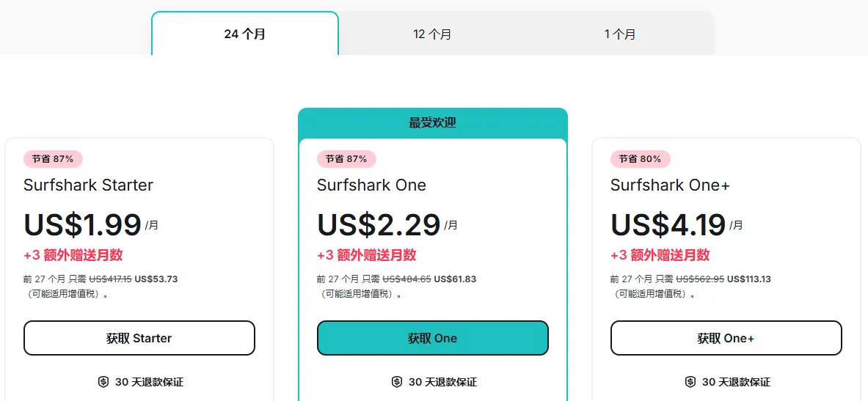Click the money-back shield icon under Starter
868x401 pixels.
click(103, 382)
